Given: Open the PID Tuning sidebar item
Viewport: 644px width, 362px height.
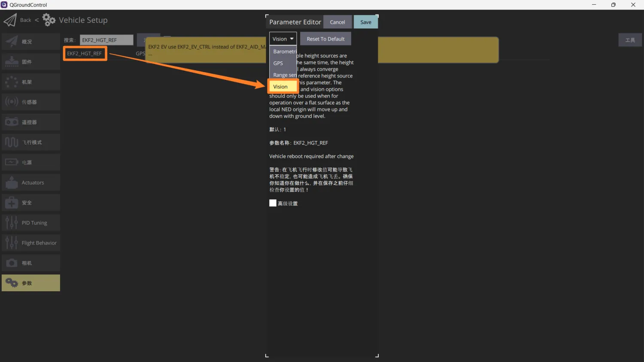Looking at the screenshot, I should pyautogui.click(x=31, y=223).
